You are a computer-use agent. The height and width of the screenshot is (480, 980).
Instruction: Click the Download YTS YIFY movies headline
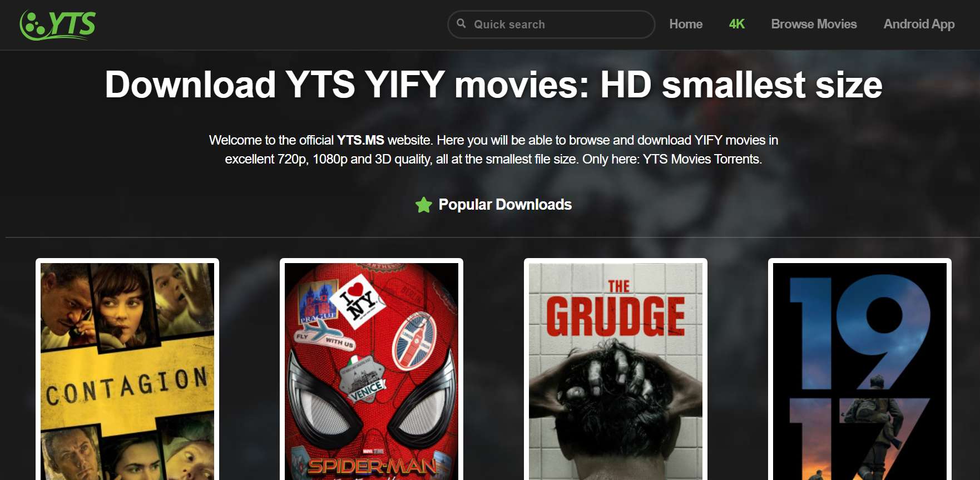[x=493, y=85]
